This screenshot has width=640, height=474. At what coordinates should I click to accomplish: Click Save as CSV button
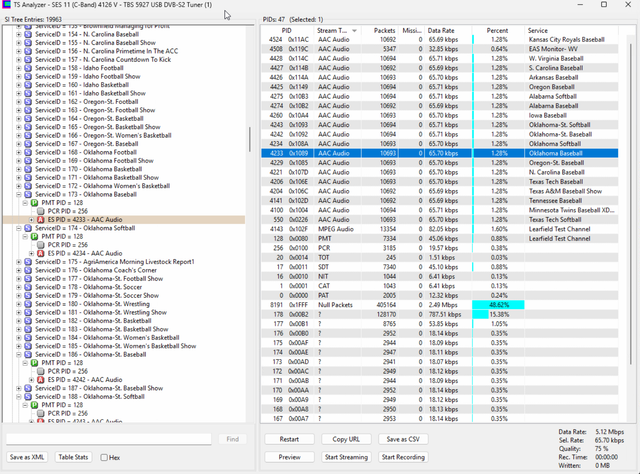[x=403, y=439]
